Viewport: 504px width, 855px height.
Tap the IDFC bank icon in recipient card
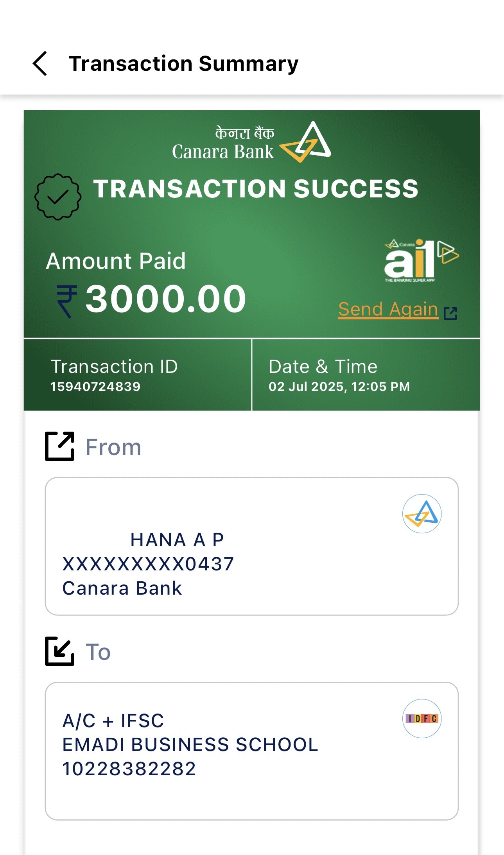[422, 719]
